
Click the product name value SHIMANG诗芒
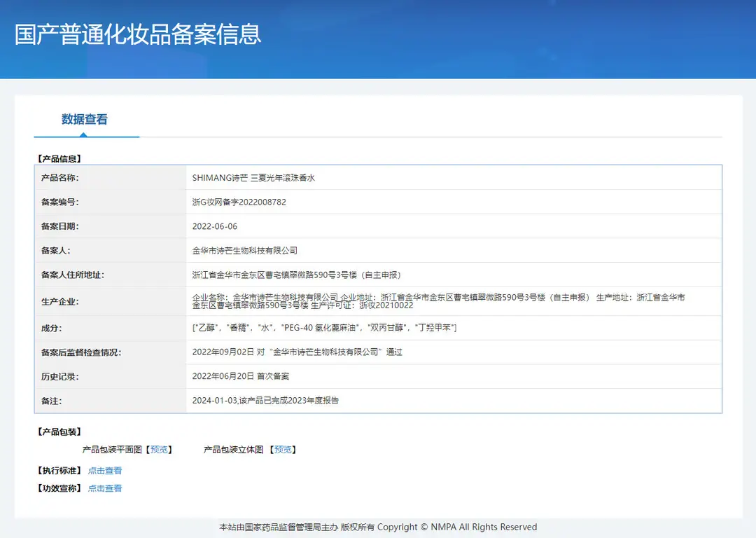(253, 178)
